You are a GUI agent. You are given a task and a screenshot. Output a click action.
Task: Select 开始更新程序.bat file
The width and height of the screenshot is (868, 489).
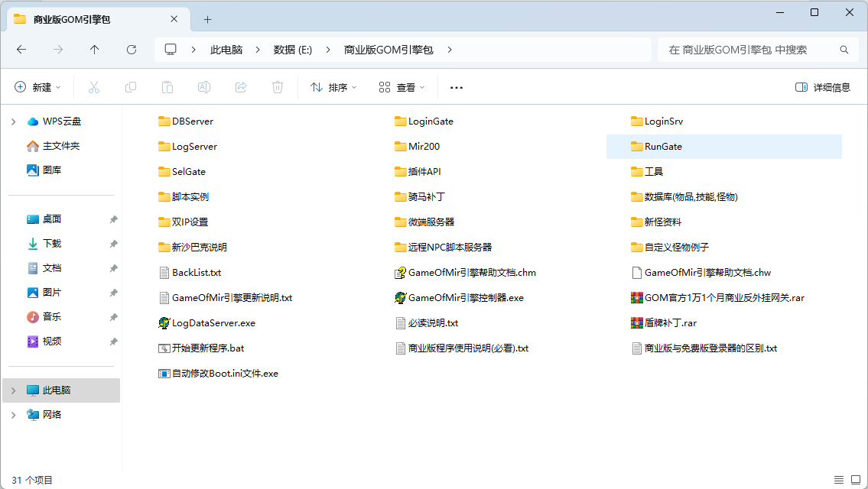tap(201, 348)
